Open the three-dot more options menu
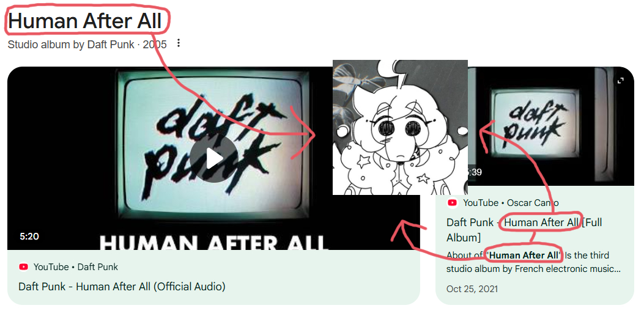 (x=178, y=43)
